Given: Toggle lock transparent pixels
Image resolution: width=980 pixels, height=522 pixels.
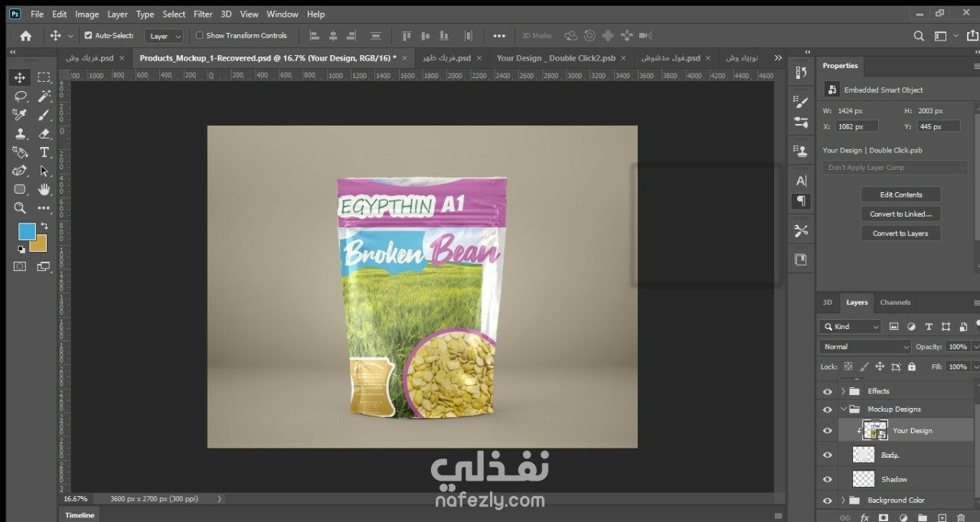Looking at the screenshot, I should point(849,367).
